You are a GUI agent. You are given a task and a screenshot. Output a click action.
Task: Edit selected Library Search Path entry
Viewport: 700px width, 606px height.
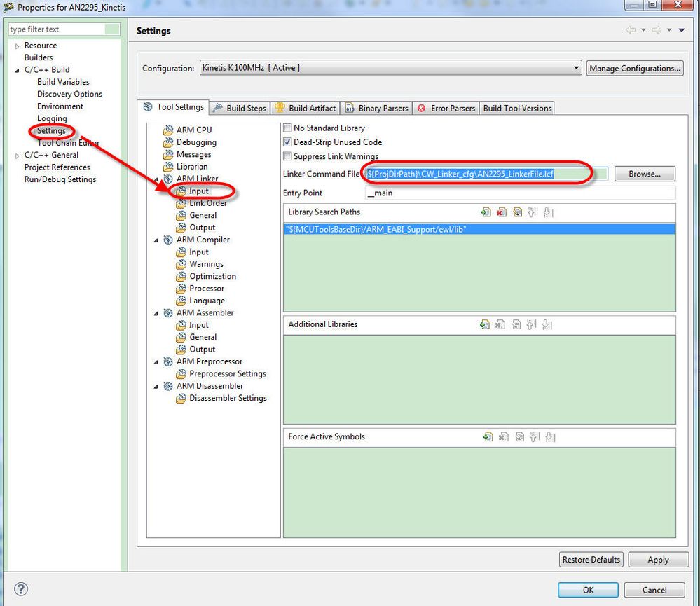(517, 212)
